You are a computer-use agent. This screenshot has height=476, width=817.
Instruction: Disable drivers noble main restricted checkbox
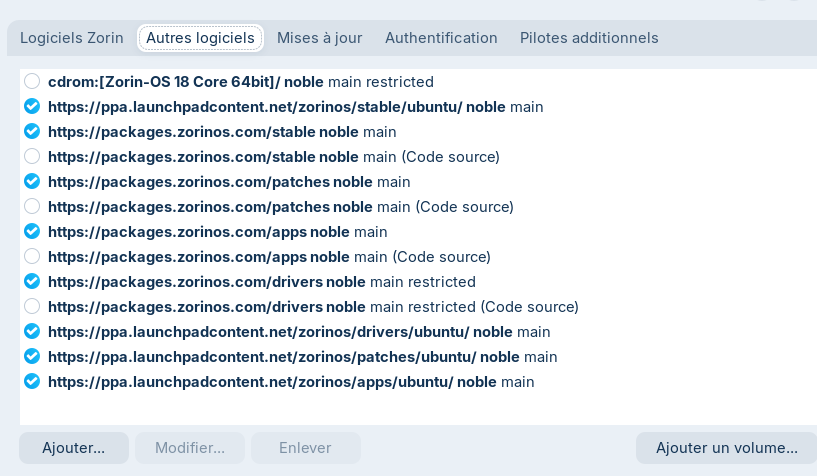point(32,281)
